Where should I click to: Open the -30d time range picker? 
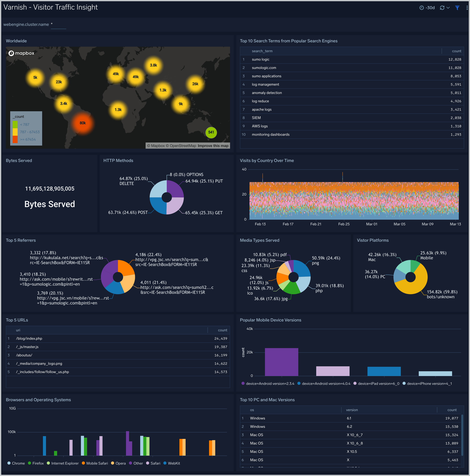pyautogui.click(x=427, y=8)
